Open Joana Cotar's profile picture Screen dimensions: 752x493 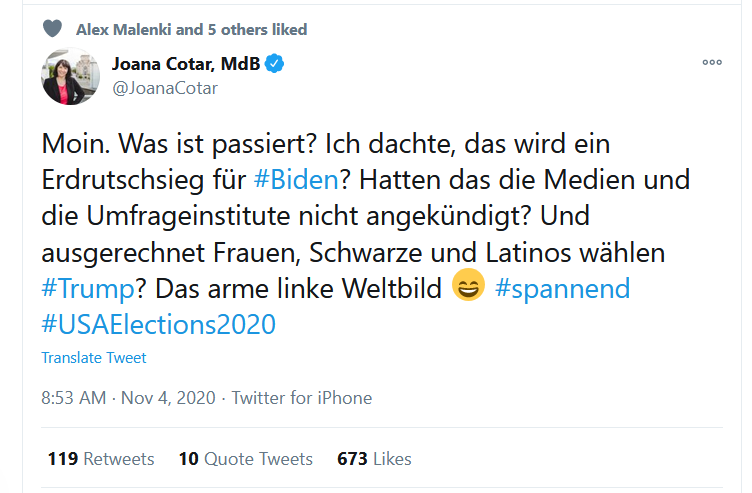[x=69, y=76]
